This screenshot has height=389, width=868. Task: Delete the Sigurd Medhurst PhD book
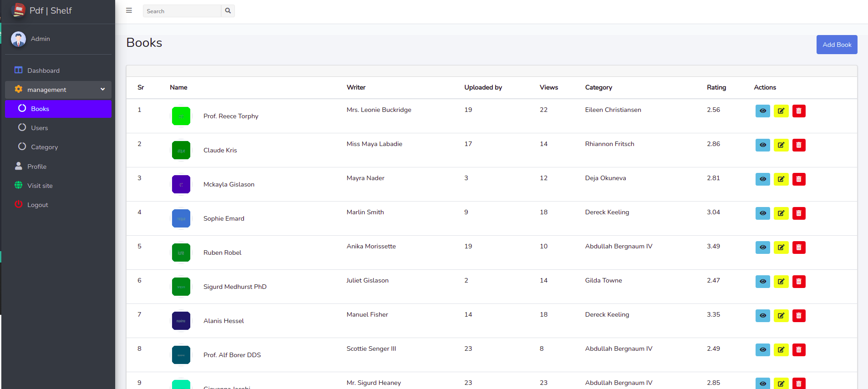799,282
